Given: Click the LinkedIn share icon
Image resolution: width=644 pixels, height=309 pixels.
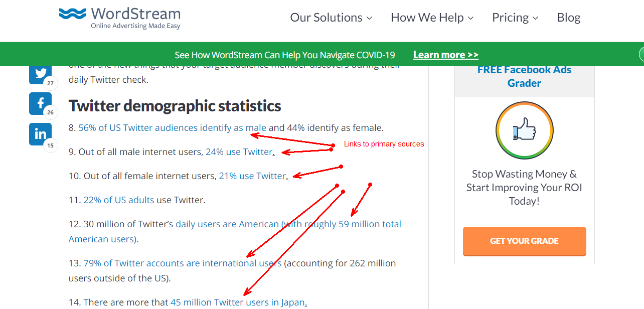Looking at the screenshot, I should [40, 134].
